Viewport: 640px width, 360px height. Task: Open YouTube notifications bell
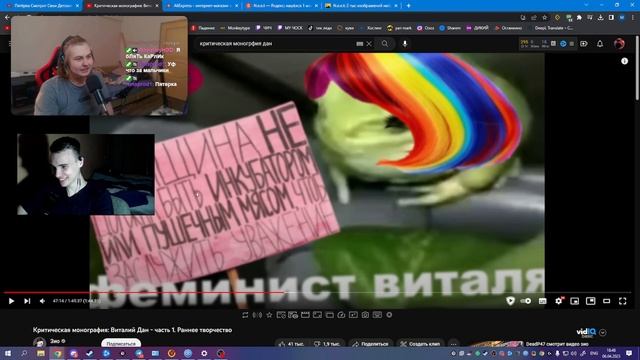600,44
